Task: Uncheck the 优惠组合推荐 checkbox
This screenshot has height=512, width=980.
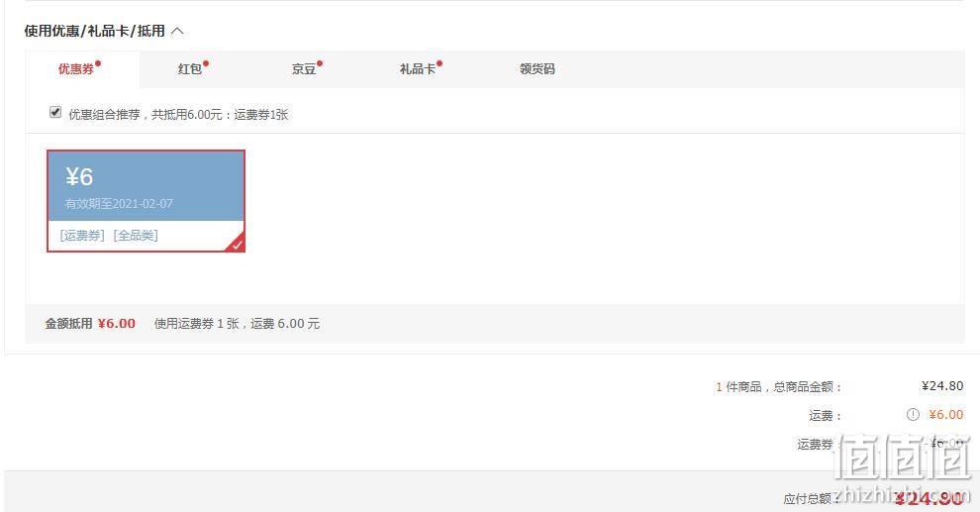Action: point(55,113)
